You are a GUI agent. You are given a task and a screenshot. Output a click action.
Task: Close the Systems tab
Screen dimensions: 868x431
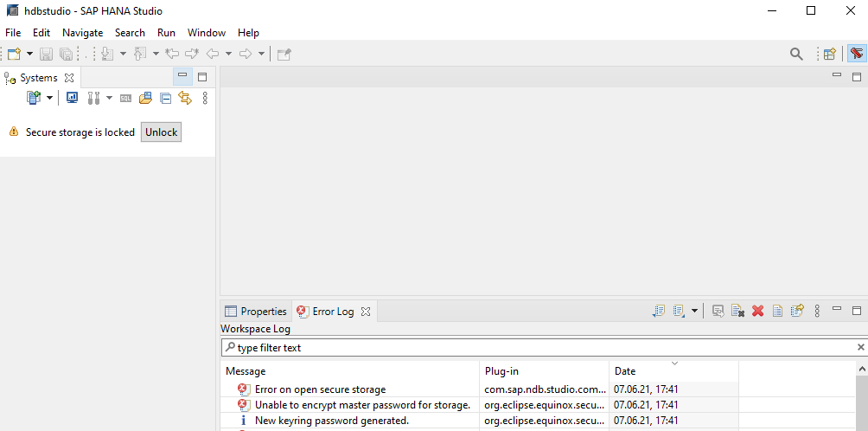coord(69,78)
